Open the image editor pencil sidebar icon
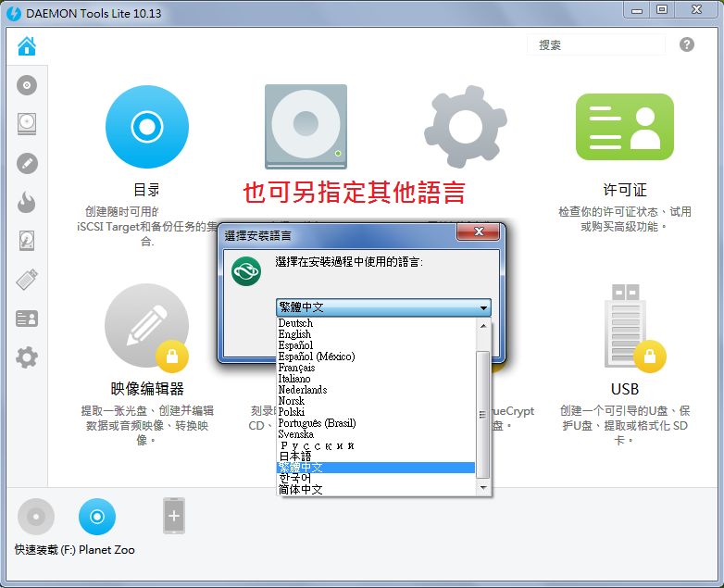724x588 pixels. [x=27, y=164]
